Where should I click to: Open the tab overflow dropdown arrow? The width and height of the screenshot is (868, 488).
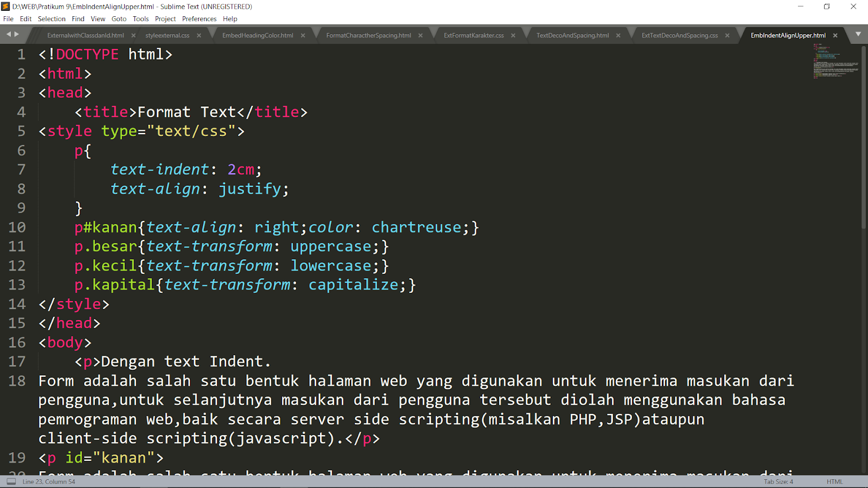tap(858, 34)
